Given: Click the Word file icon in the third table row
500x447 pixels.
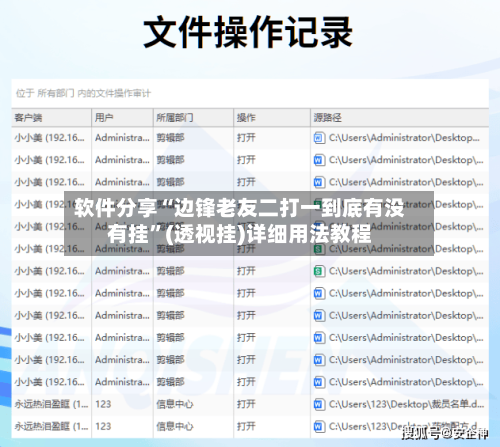Looking at the screenshot, I should [318, 182].
